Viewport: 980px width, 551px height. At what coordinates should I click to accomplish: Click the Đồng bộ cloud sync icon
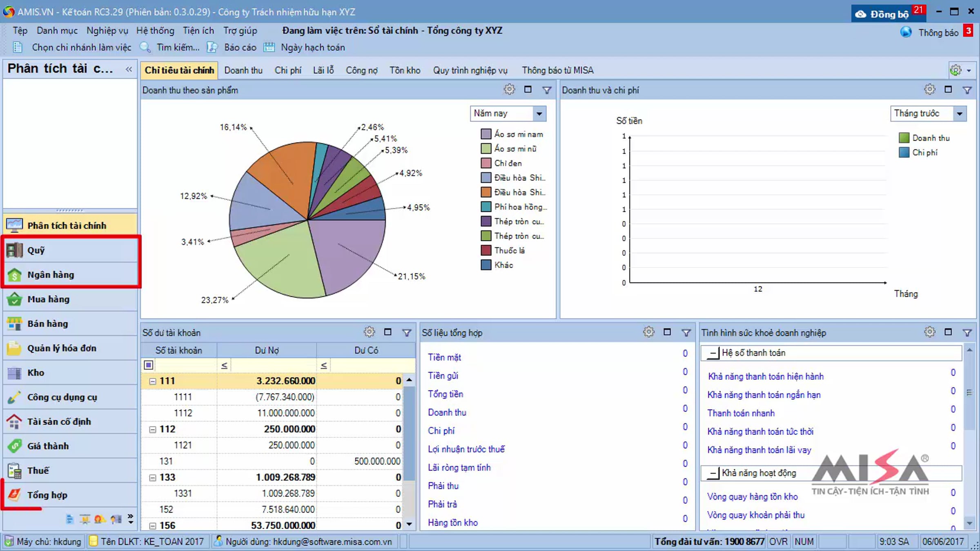tap(861, 14)
